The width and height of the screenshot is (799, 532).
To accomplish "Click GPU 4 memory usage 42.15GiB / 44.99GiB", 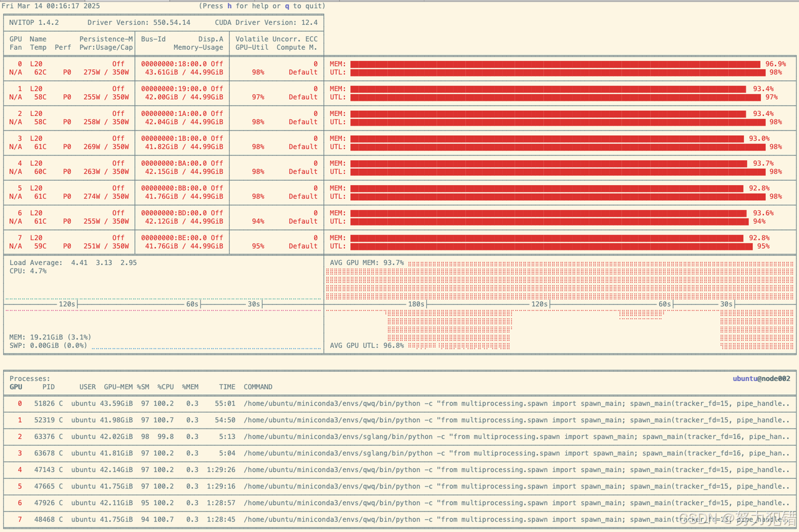I will 184,172.
